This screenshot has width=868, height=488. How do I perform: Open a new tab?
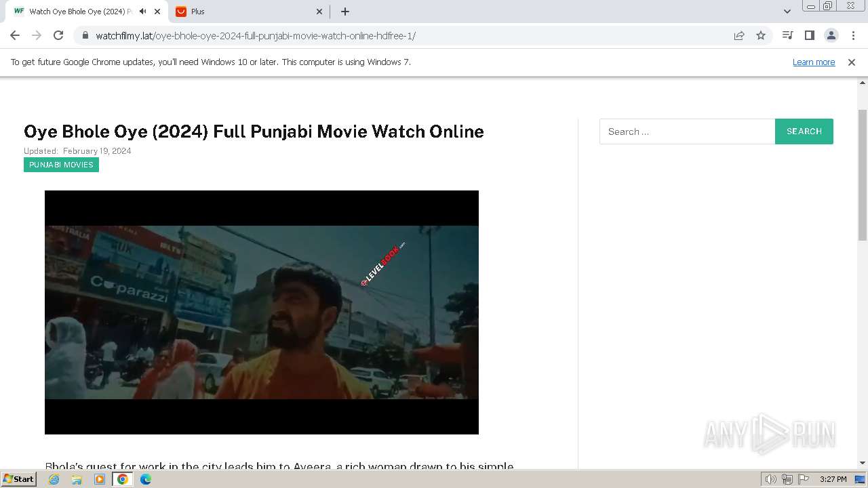coord(345,12)
